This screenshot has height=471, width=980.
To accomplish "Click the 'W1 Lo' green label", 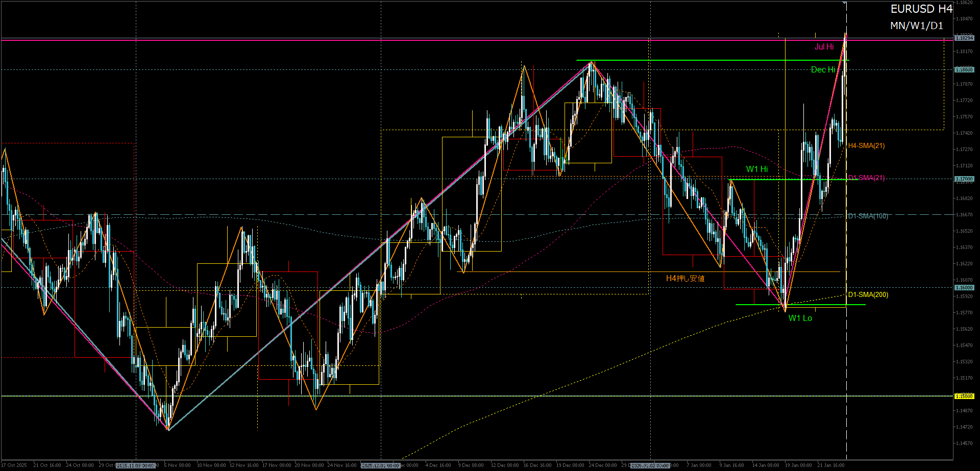I will coord(800,318).
